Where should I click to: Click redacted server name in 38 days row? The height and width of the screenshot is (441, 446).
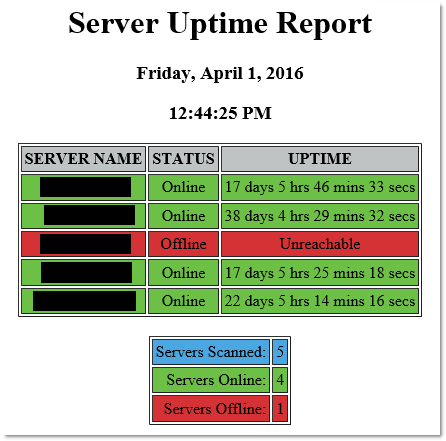click(x=89, y=215)
